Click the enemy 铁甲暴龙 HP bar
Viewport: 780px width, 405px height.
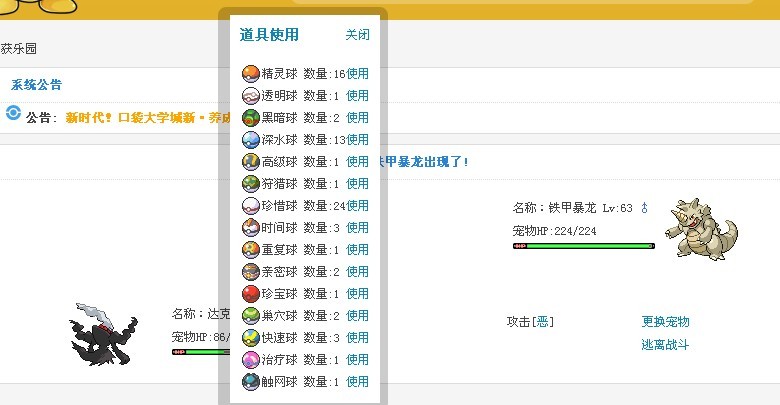[x=584, y=246]
